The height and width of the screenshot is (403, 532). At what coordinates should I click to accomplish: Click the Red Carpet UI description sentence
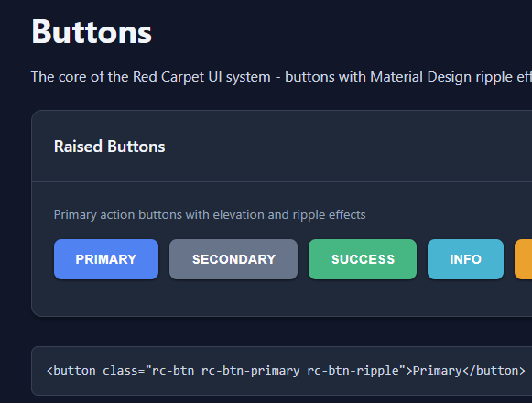click(x=281, y=77)
